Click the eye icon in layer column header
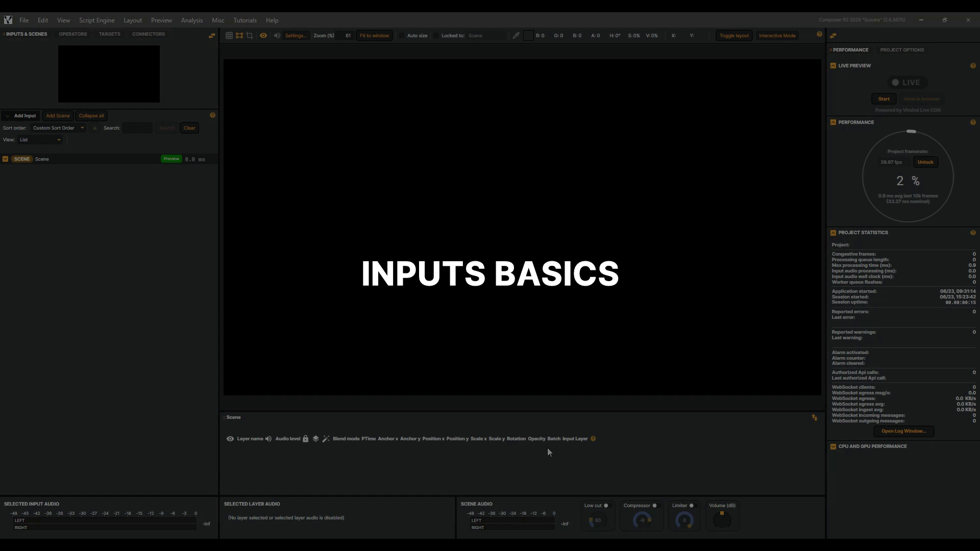This screenshot has width=980, height=551. click(x=230, y=439)
